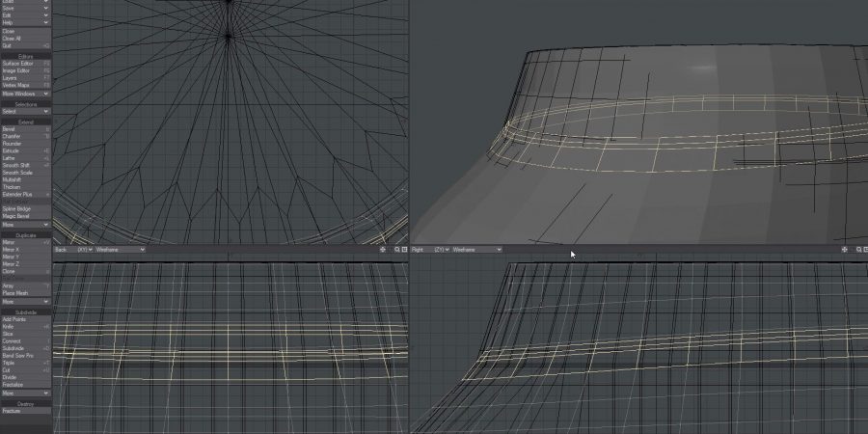Select the Mirror tool
Screen dimensions: 868x434
[x=25, y=242]
